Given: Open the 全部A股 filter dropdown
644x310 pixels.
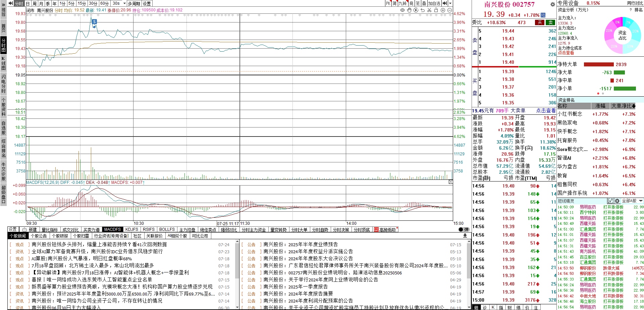Looking at the screenshot, I should pyautogui.click(x=633, y=201).
